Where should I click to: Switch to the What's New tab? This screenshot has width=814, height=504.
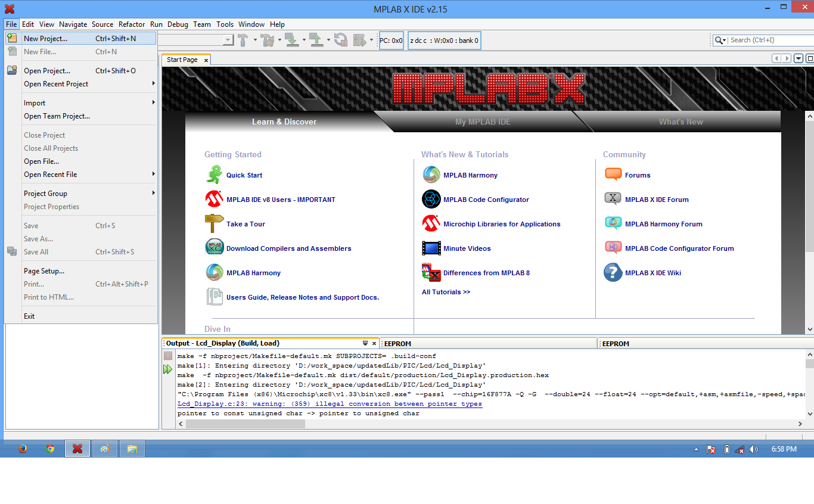pos(681,122)
